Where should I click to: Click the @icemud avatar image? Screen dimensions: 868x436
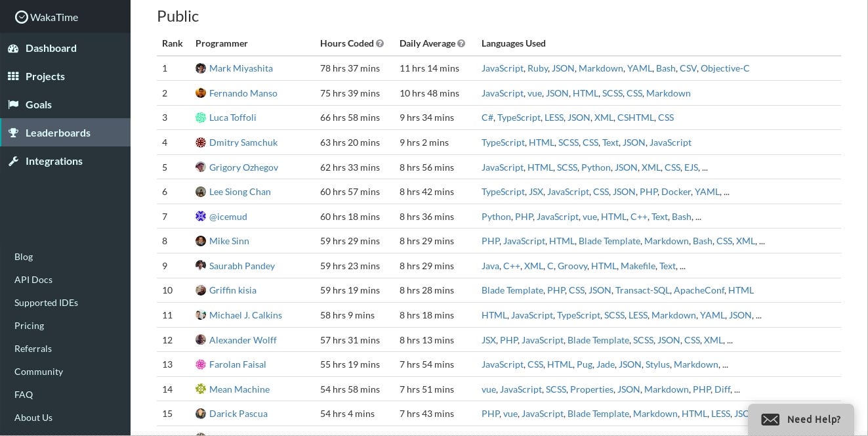coord(201,217)
